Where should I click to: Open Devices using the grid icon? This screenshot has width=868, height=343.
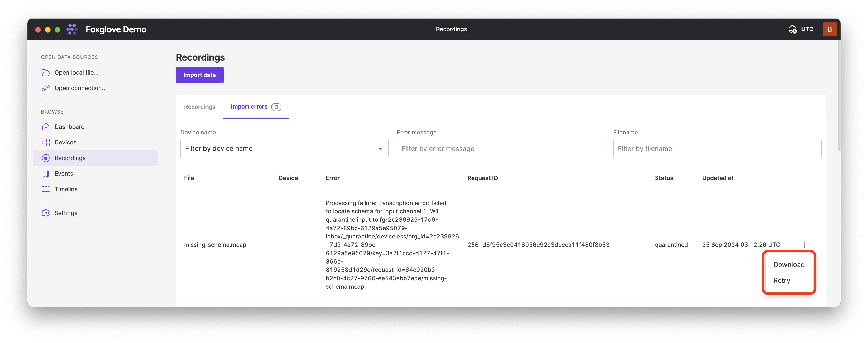point(46,142)
